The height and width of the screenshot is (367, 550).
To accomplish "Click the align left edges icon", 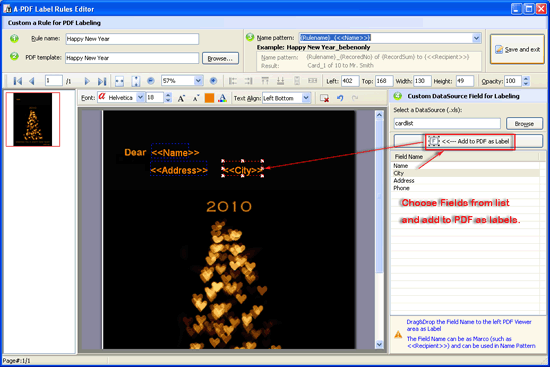I will 232,81.
